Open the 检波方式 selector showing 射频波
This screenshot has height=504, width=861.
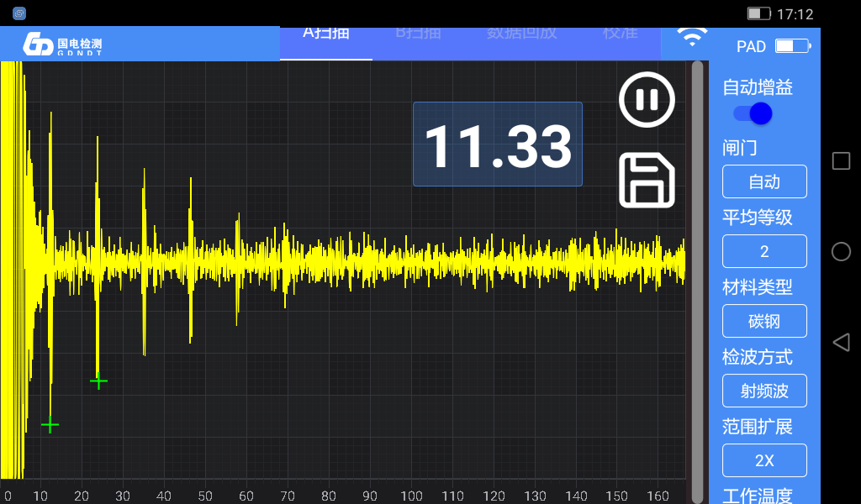tap(764, 391)
